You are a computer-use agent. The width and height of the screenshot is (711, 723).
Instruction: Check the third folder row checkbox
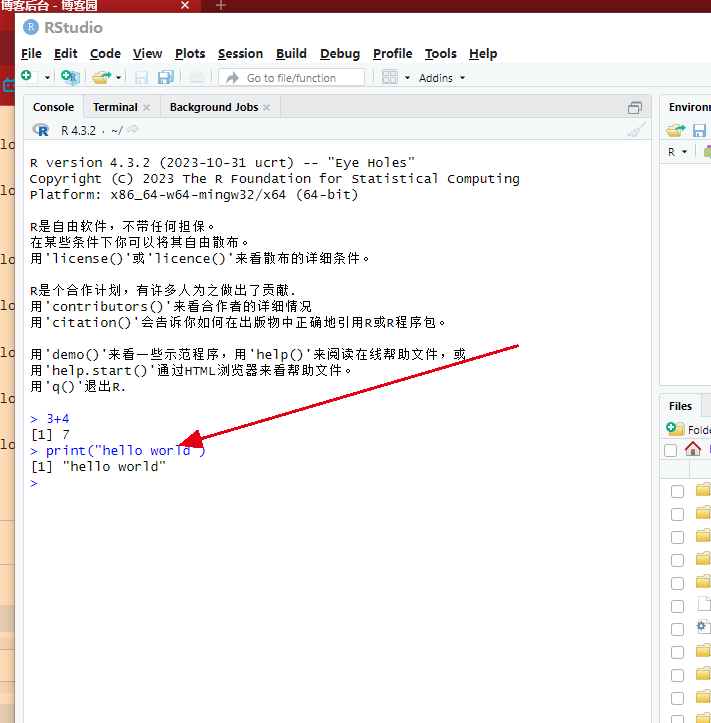[x=677, y=537]
